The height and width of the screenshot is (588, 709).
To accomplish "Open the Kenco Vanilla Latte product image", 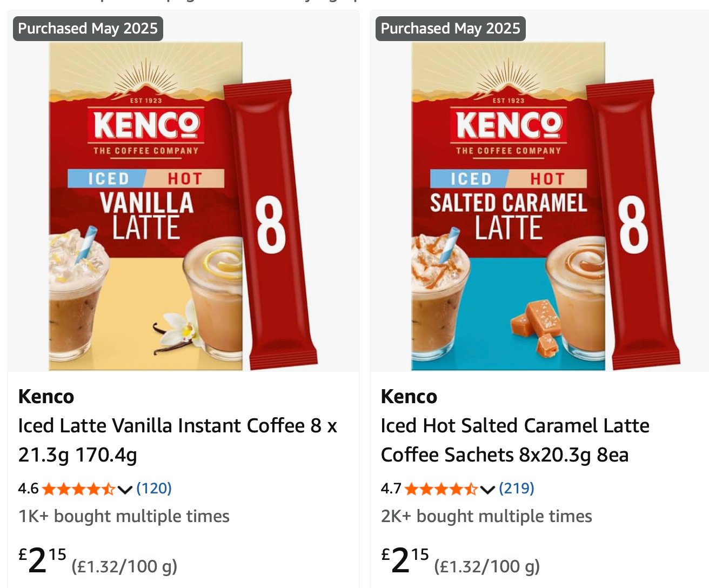I will 183,206.
